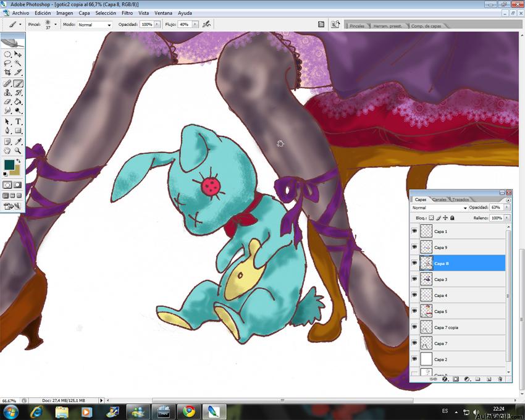Select the Elliptical Marquee tool
Viewport: 525px width, 420px height.
click(x=7, y=54)
